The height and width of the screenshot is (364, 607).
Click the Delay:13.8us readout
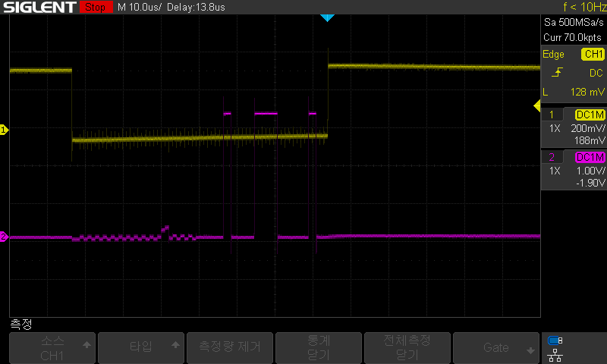tap(196, 7)
